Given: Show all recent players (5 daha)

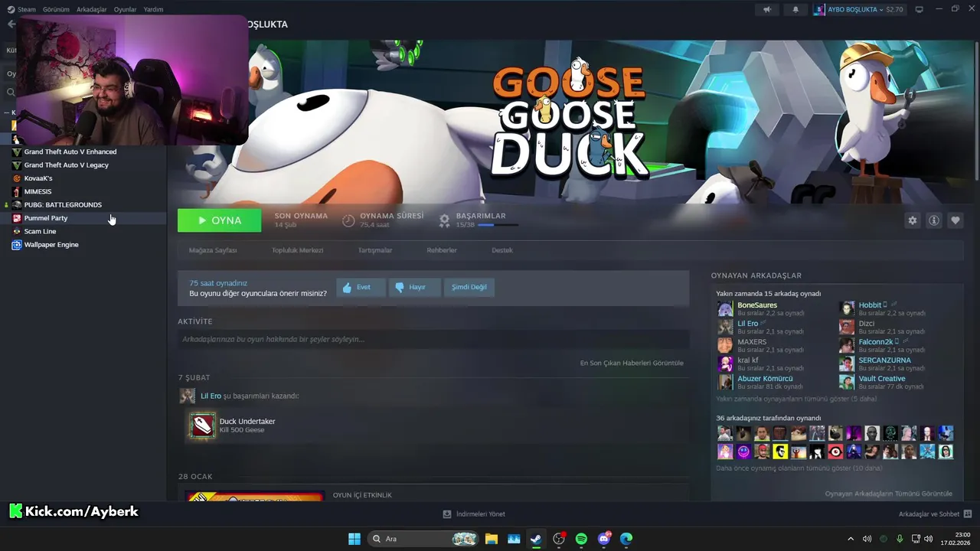Looking at the screenshot, I should [796, 399].
